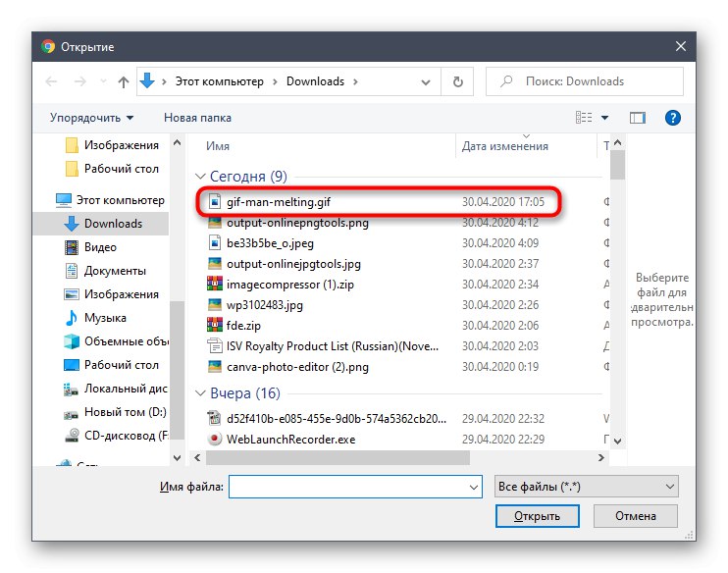Select output-onlinejpgtools.jpg file
This screenshot has height=573, width=728.
293,264
